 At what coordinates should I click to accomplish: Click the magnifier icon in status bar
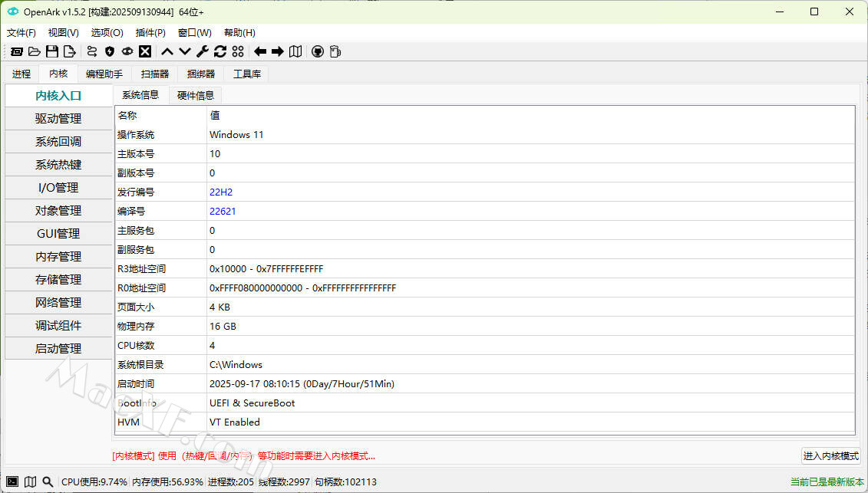tap(48, 481)
